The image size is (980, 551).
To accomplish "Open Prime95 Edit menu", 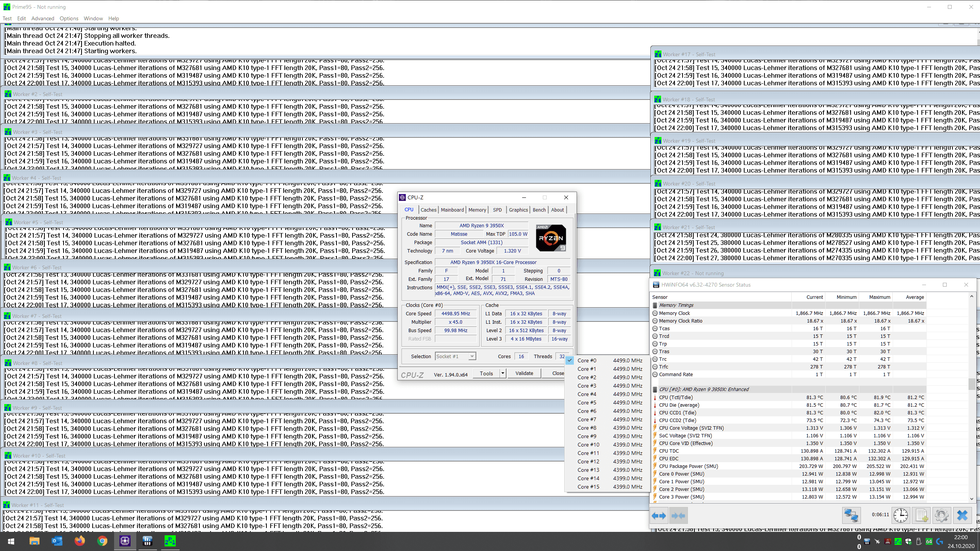I will (21, 18).
